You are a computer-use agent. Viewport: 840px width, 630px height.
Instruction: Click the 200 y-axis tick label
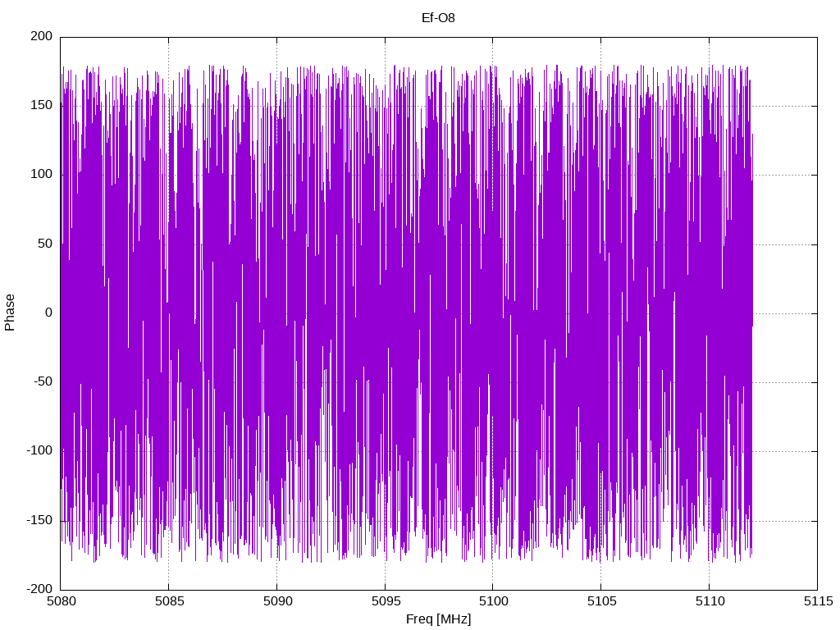42,36
